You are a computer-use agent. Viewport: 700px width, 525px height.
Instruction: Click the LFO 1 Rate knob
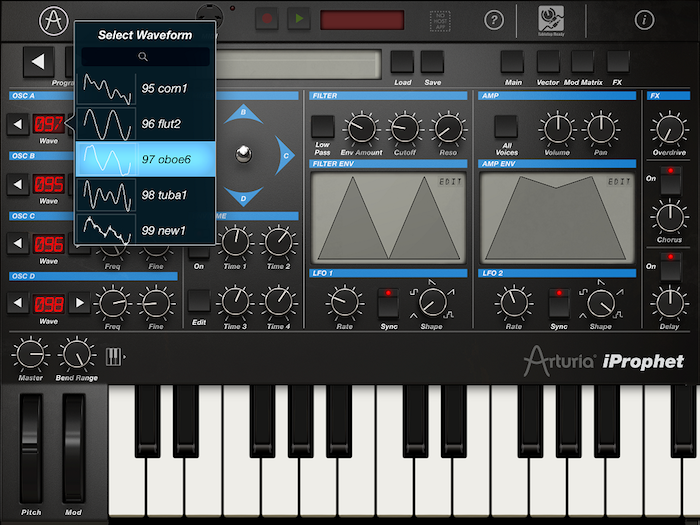click(x=344, y=303)
